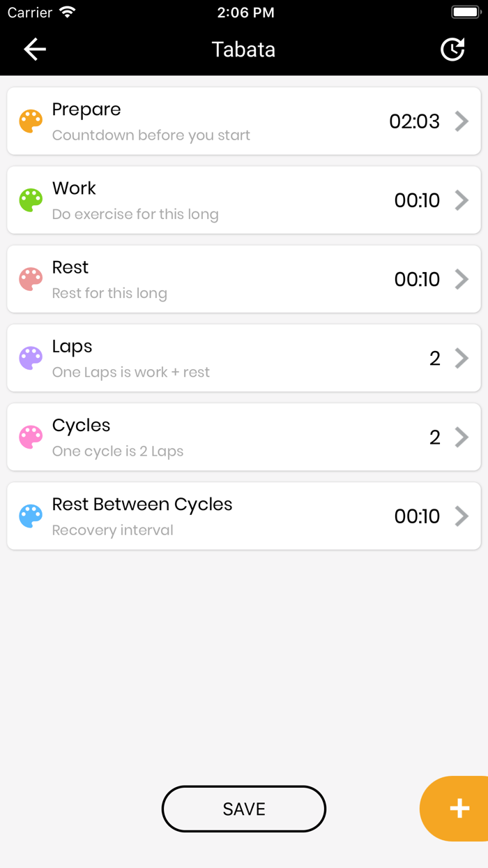Tap the pink Cycles palette icon
Screen dimensions: 488x868
[29, 436]
